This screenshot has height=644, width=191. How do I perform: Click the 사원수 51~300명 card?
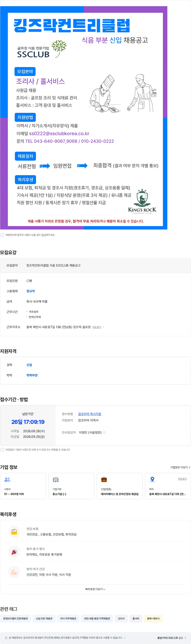[x=23, y=486]
